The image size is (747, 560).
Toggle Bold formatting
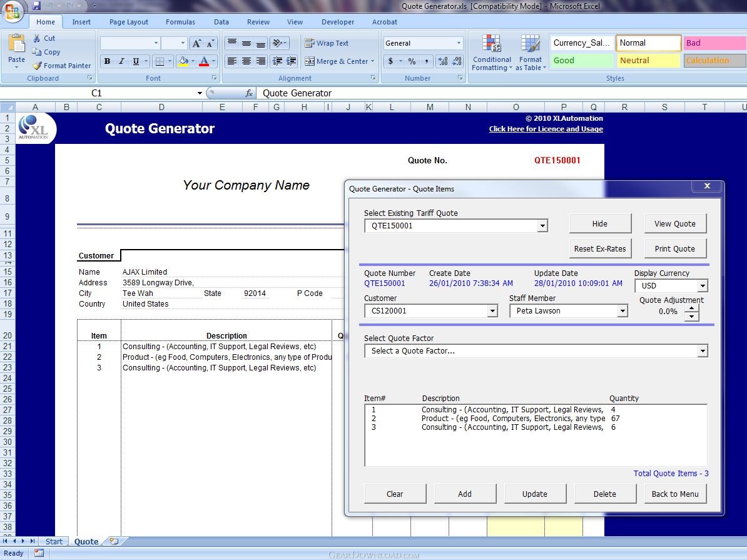pos(107,61)
